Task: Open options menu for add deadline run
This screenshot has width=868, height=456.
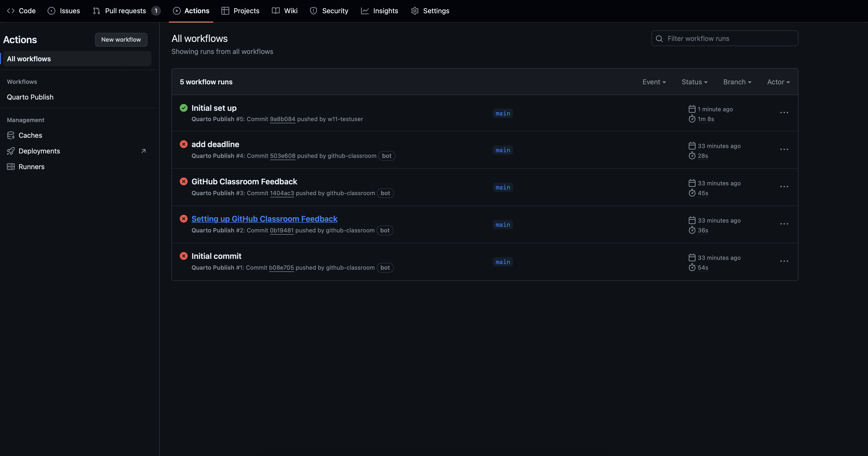Action: point(784,149)
